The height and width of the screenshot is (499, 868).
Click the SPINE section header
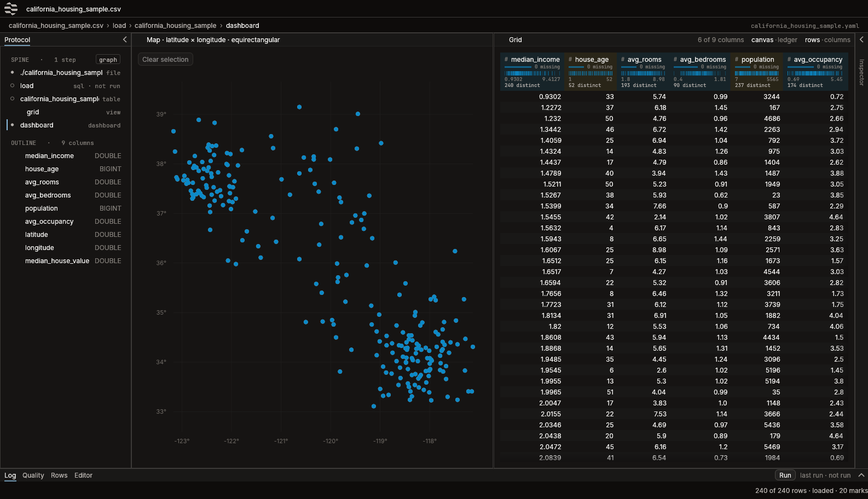20,60
